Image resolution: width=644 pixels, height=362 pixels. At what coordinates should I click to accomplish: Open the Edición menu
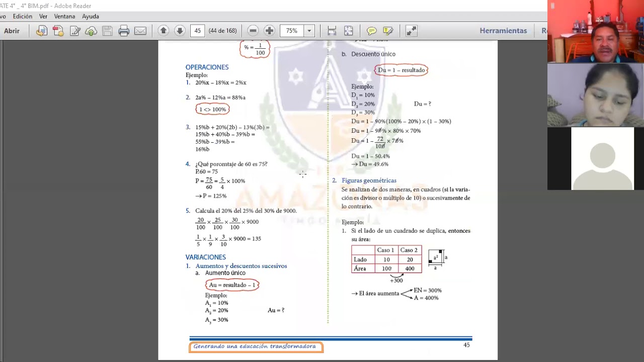point(23,16)
